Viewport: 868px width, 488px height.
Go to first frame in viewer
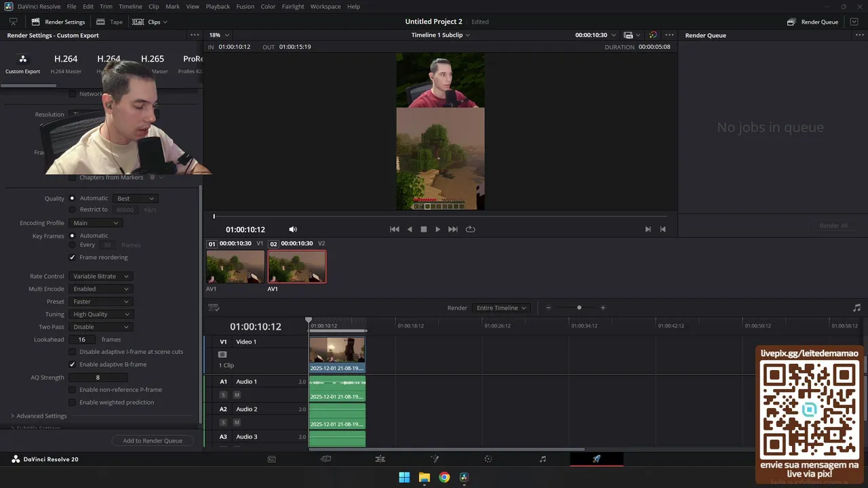(x=395, y=229)
